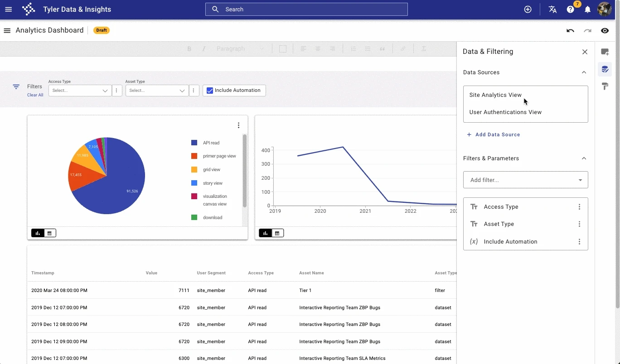Select Site Analytics View data source

tap(495, 95)
